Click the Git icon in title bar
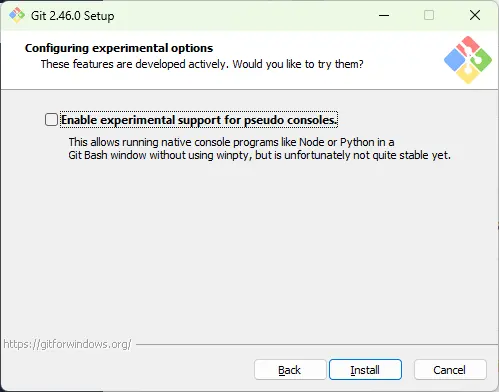This screenshot has height=392, width=499. pos(17,15)
